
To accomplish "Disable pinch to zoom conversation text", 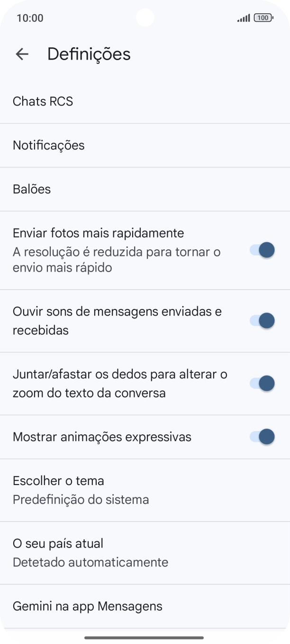I will [260, 383].
